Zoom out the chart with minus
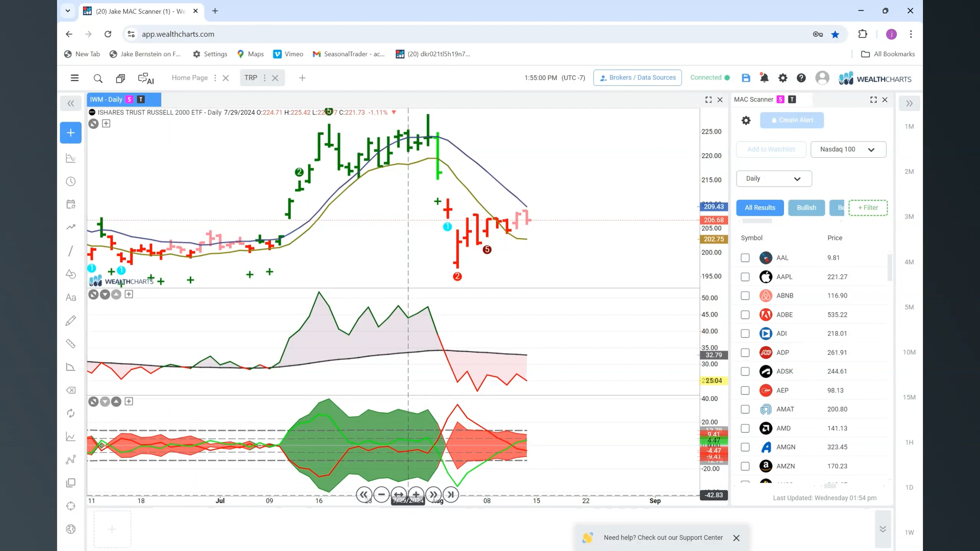Image resolution: width=980 pixels, height=551 pixels. point(381,494)
